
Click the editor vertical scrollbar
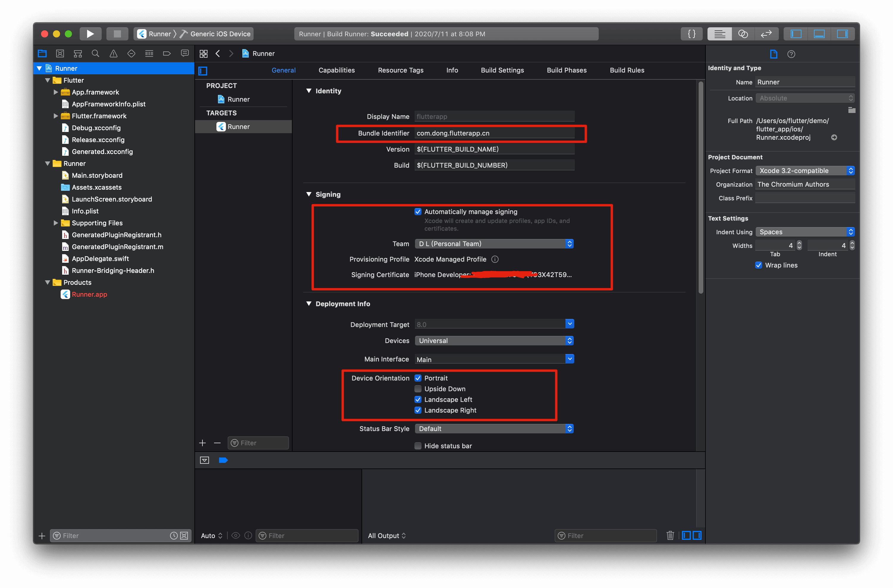click(700, 188)
